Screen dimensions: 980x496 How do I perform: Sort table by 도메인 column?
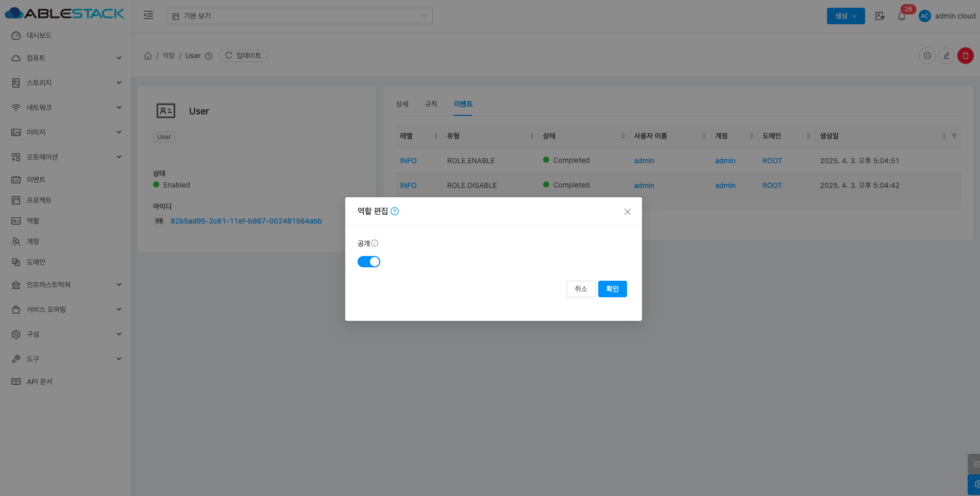(x=787, y=136)
